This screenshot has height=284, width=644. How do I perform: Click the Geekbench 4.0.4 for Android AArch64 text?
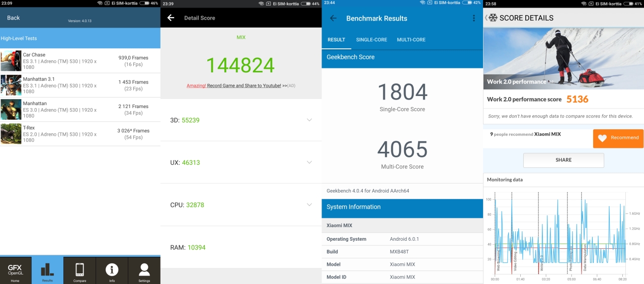pyautogui.click(x=368, y=191)
